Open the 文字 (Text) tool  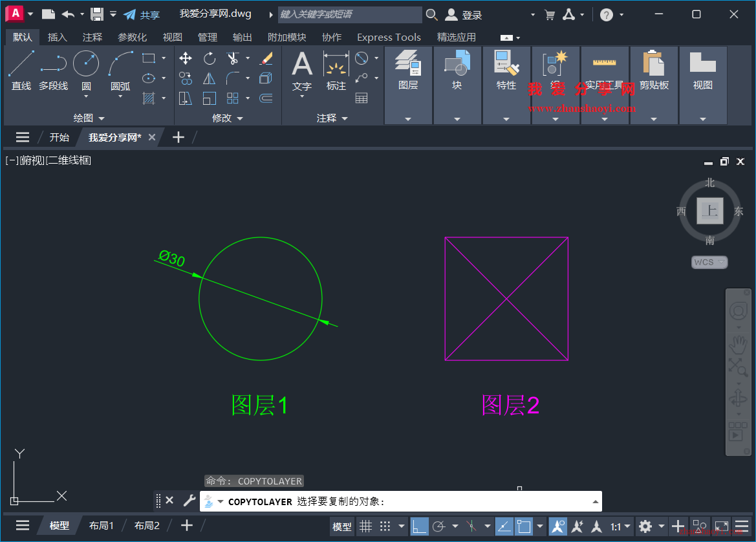[302, 70]
